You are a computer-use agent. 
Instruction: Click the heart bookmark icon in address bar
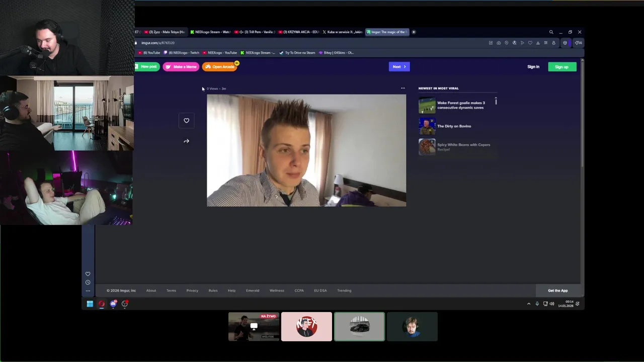coord(530,43)
